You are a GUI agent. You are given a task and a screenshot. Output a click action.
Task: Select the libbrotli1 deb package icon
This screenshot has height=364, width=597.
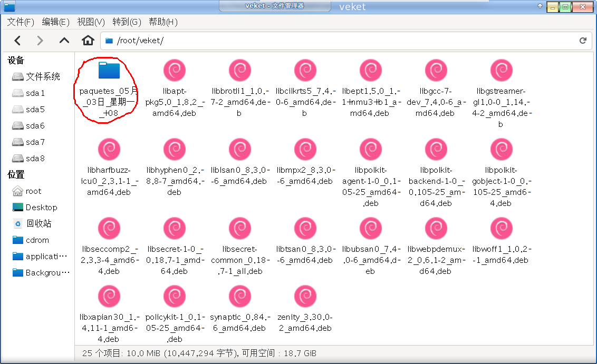[240, 71]
